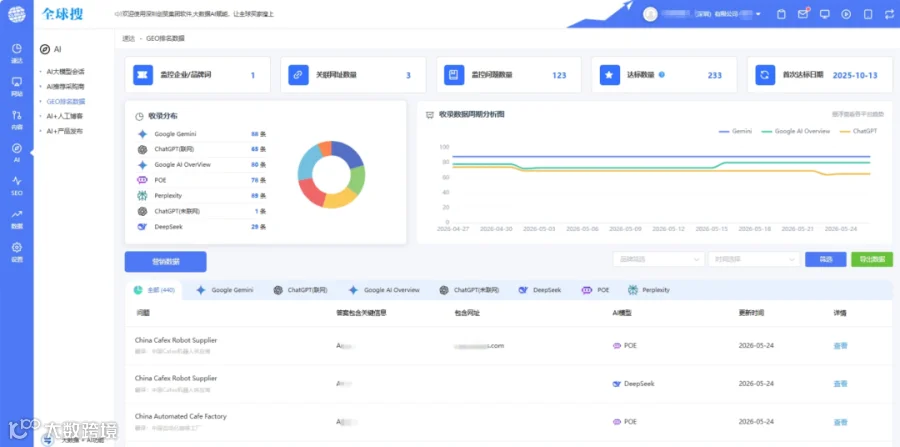Image resolution: width=900 pixels, height=447 pixels.
Task: Expand the company account dropdown arrow
Action: (x=758, y=14)
